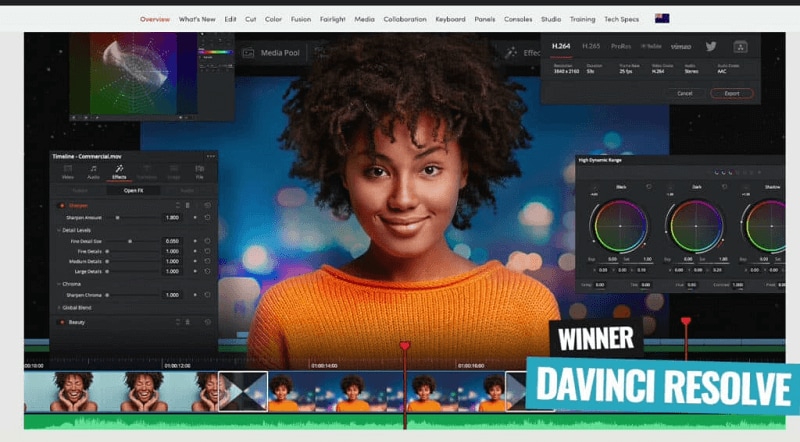
Task: Open the Overview nav link
Action: click(155, 19)
